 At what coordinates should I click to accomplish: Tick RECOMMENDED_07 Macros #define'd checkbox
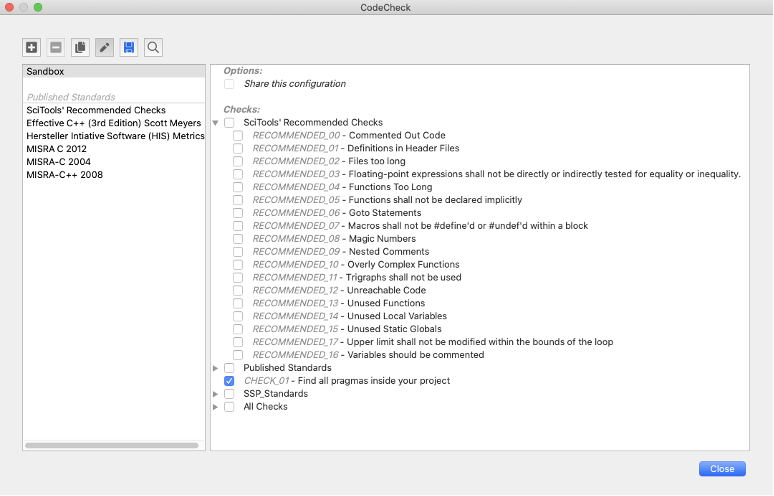(238, 226)
